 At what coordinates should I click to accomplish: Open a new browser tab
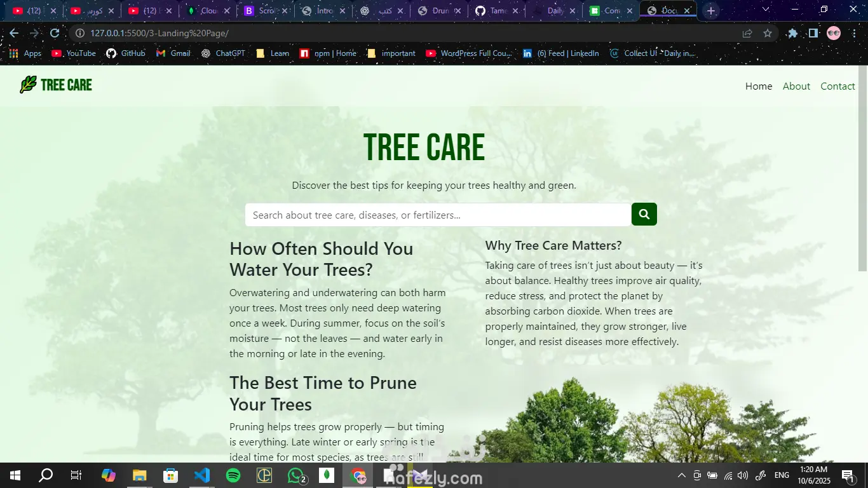(711, 11)
